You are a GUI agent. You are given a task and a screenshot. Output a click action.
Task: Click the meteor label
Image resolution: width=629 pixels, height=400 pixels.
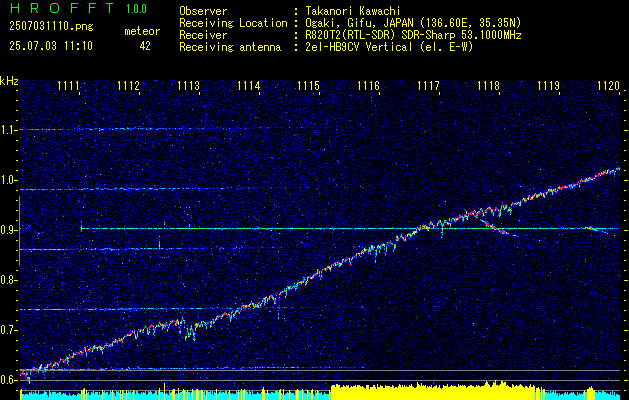142,31
